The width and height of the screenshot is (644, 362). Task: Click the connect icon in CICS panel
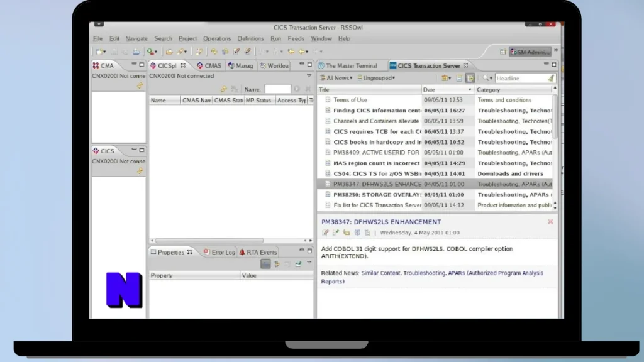point(140,171)
